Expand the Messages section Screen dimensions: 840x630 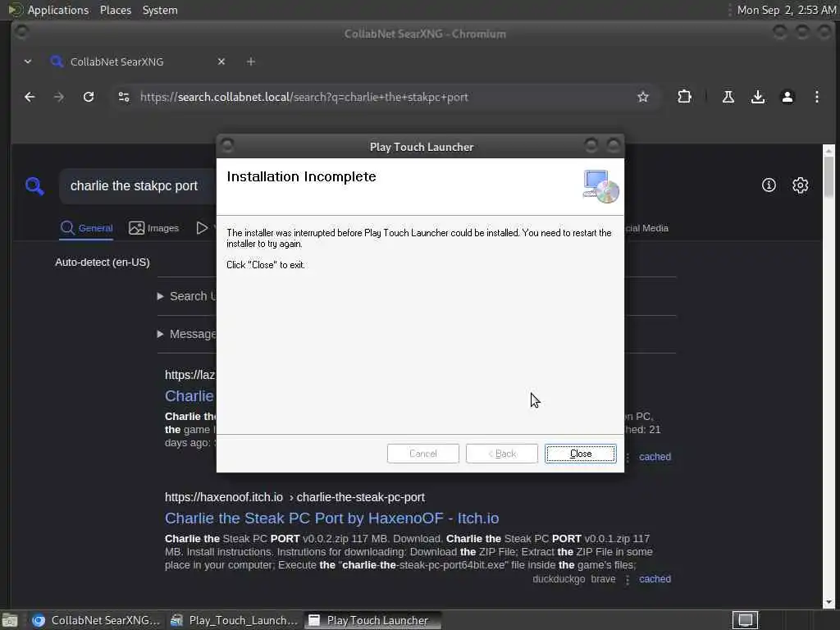coord(186,335)
